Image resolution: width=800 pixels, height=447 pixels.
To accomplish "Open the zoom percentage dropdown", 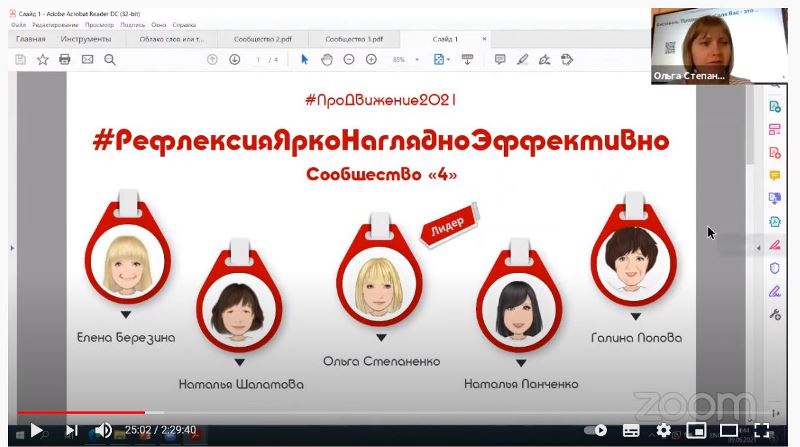I will [x=403, y=60].
